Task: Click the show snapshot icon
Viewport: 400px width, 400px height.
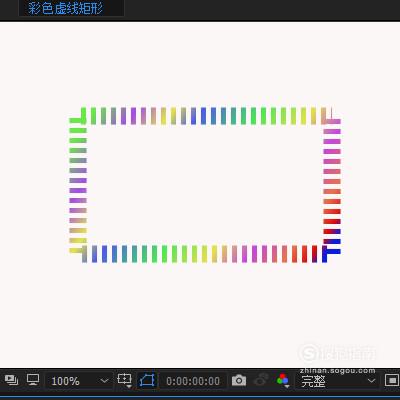Action: [261, 380]
